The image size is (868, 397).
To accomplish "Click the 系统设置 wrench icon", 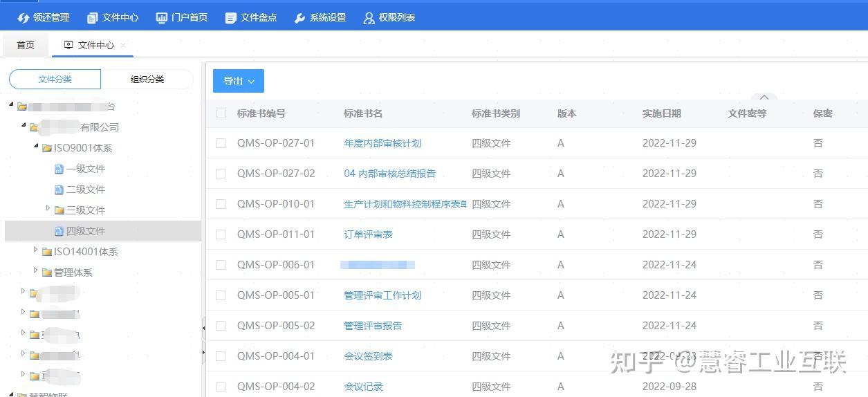I will coord(299,18).
